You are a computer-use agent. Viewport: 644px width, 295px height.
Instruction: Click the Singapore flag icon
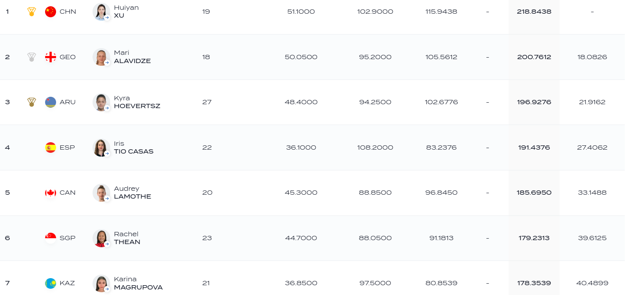pyautogui.click(x=51, y=238)
